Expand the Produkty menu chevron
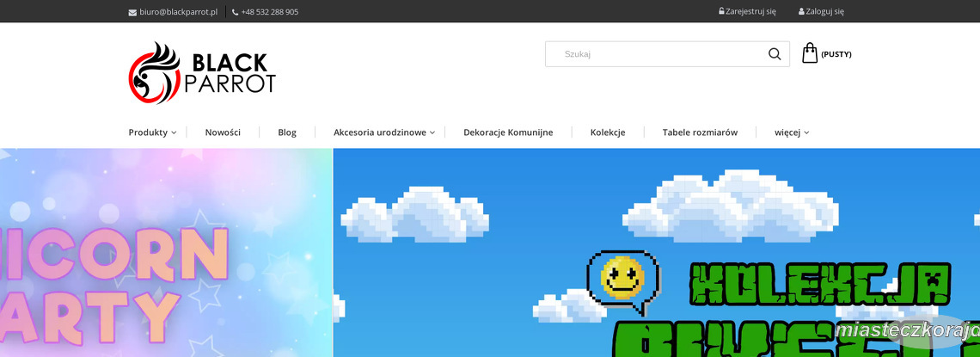The height and width of the screenshot is (357, 980). point(174,132)
